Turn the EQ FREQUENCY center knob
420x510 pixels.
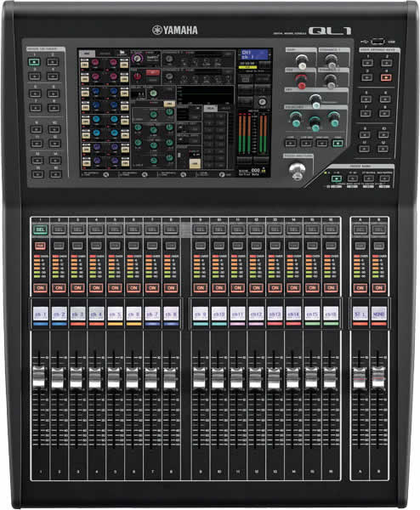coord(315,123)
